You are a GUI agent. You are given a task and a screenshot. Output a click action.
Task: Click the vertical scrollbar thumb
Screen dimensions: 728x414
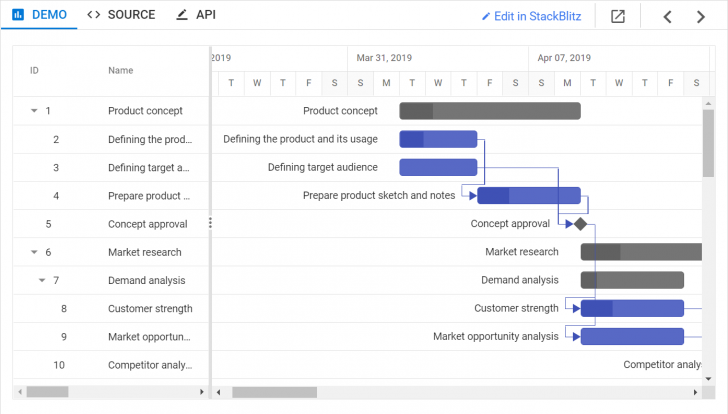708,143
